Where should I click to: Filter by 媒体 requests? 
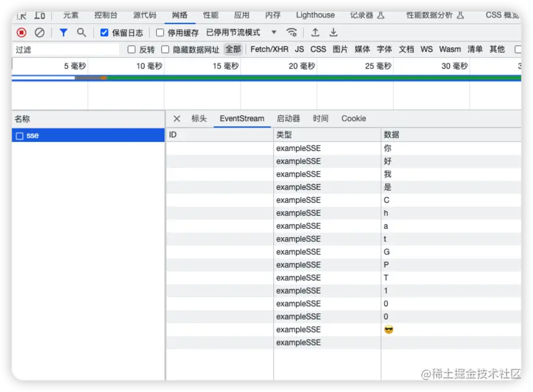tap(363, 50)
